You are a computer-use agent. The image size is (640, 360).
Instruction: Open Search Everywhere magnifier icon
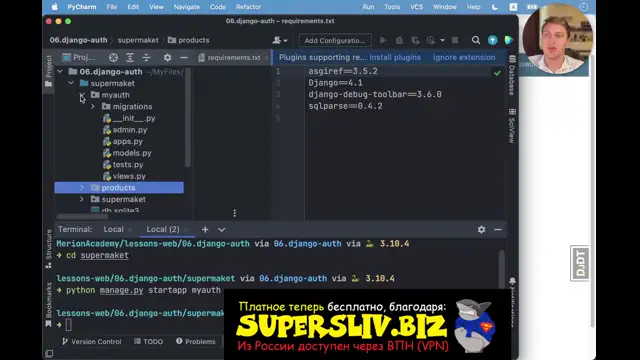(x=476, y=40)
